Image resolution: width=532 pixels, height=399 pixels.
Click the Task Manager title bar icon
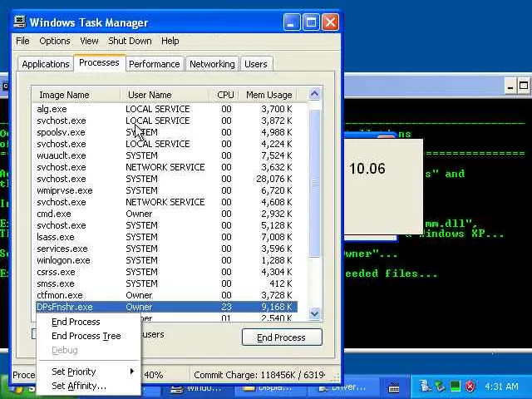pos(20,22)
